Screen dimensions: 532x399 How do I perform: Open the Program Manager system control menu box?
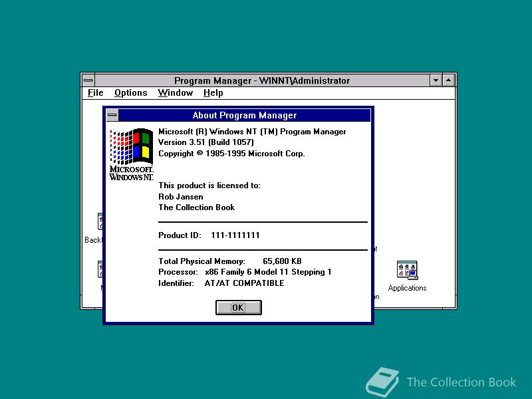pos(88,80)
